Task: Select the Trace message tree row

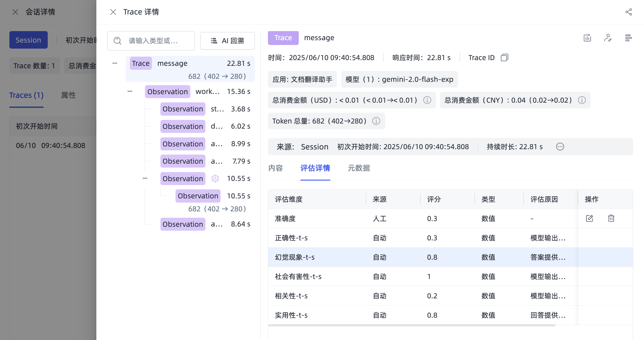Action: click(190, 69)
